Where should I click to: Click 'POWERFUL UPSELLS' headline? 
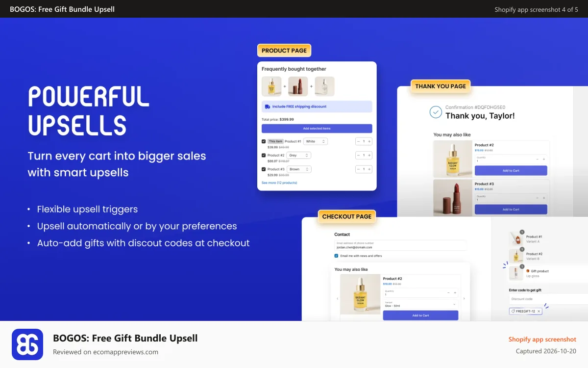click(89, 110)
